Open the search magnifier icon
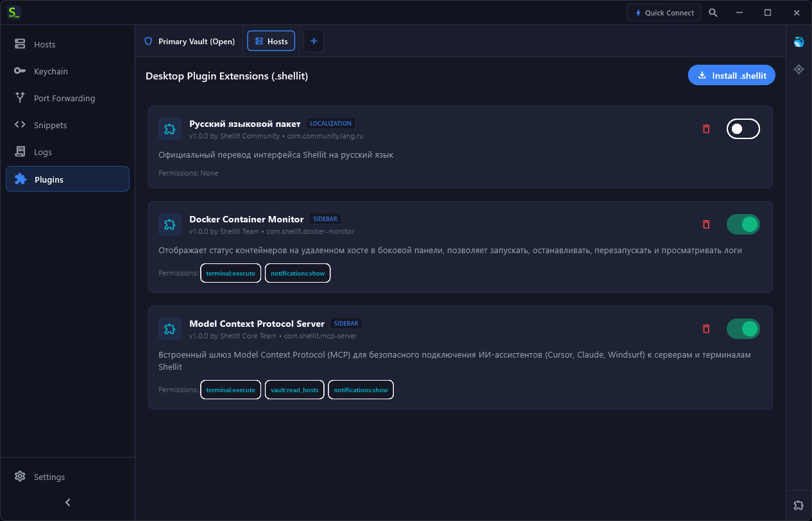This screenshot has width=812, height=521. tap(713, 13)
